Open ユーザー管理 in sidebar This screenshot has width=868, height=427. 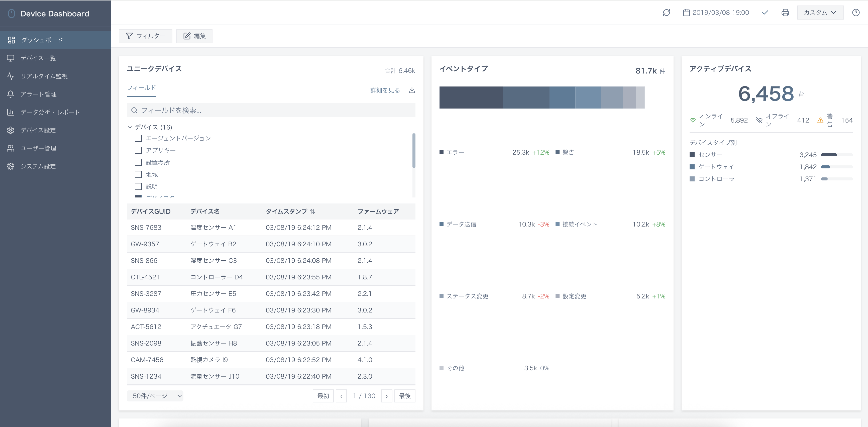tap(55, 148)
